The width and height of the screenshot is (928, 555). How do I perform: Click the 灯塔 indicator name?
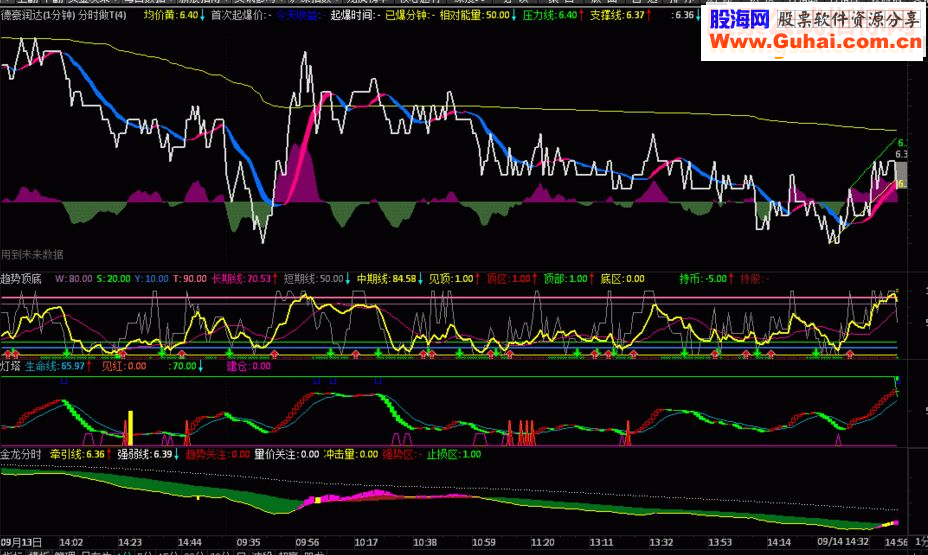tap(10, 366)
